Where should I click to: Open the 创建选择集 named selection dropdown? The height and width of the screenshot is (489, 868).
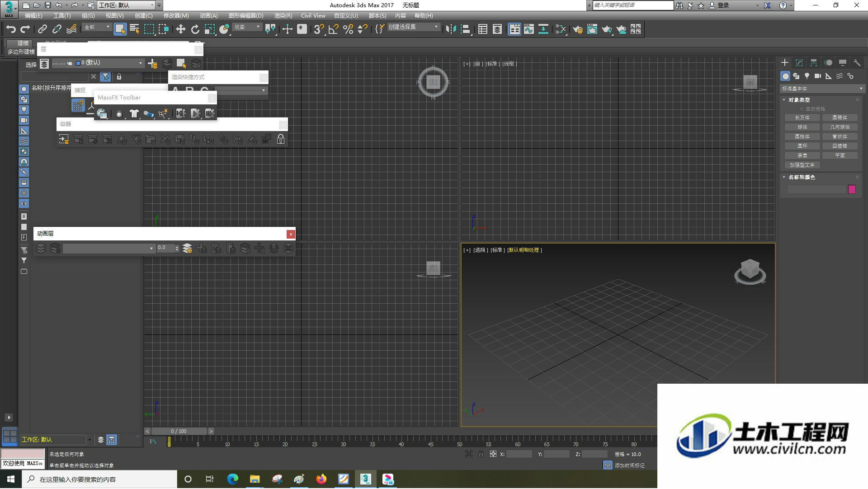[x=413, y=27]
